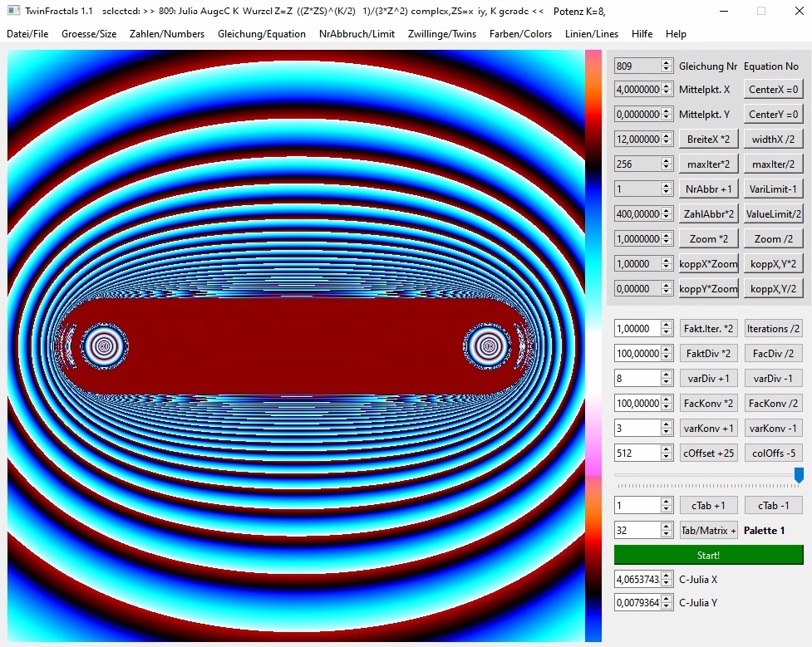
Task: Zoom in using the Zoom *2 button
Action: (x=708, y=238)
